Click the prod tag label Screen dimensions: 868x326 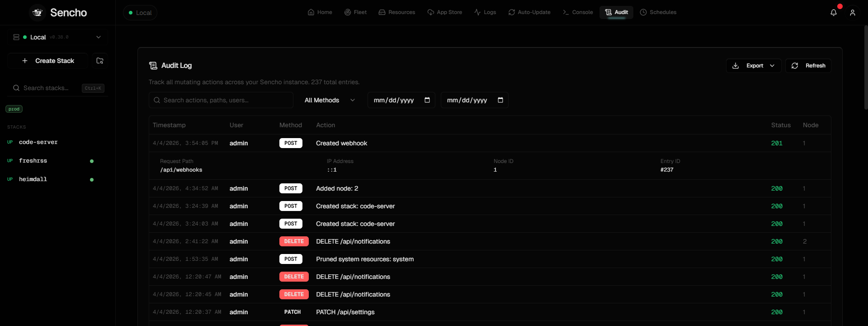14,109
